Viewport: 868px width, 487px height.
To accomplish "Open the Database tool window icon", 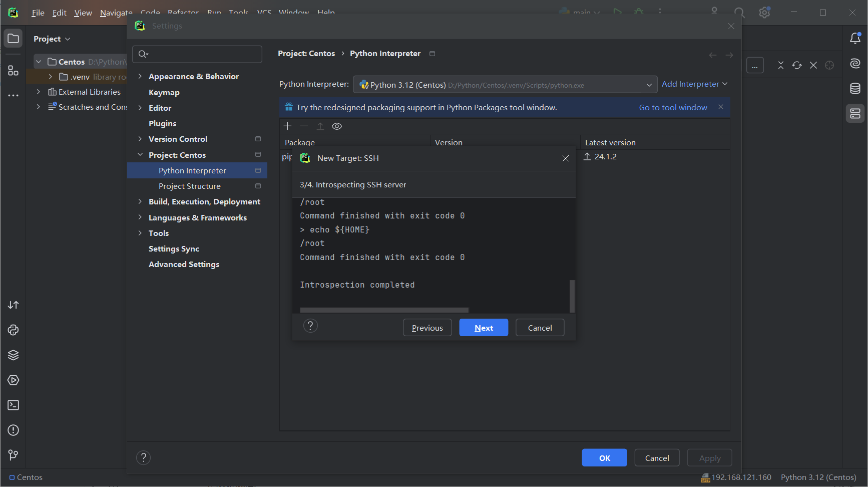I will click(x=855, y=89).
